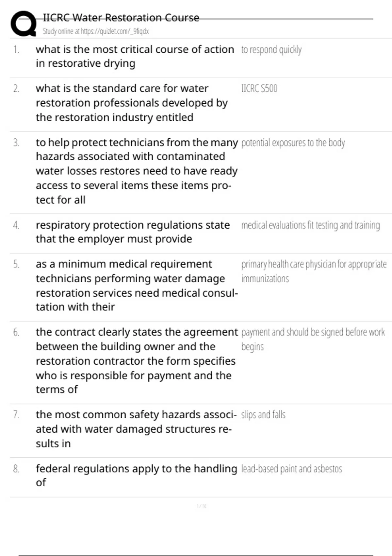Image resolution: width=392 pixels, height=556 pixels.
Task: Select question 3 about protecting technicians
Action: click(x=137, y=171)
